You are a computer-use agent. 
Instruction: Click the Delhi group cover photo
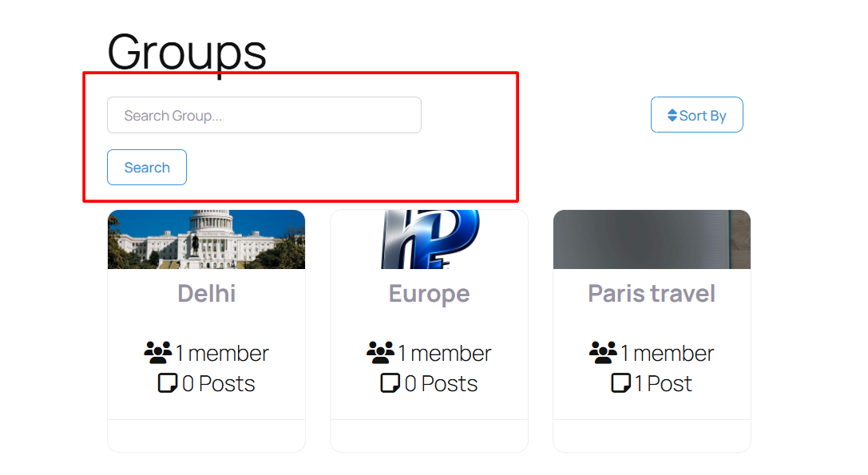(206, 239)
